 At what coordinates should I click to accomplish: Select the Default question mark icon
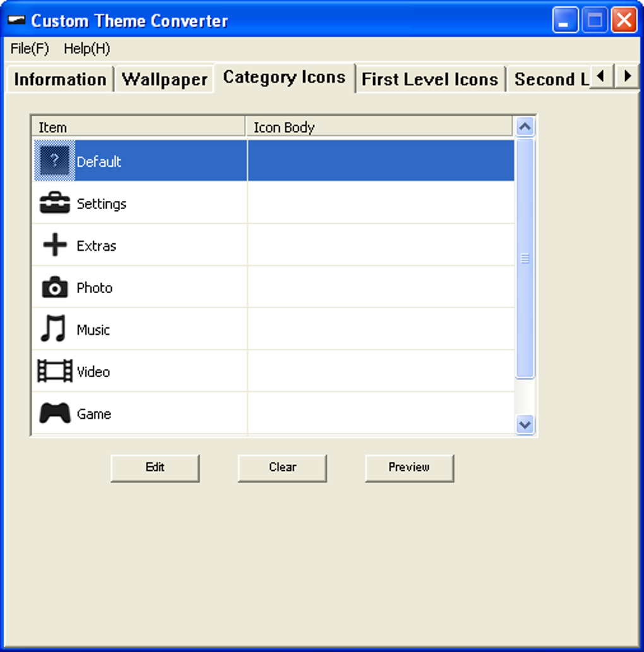tap(54, 161)
